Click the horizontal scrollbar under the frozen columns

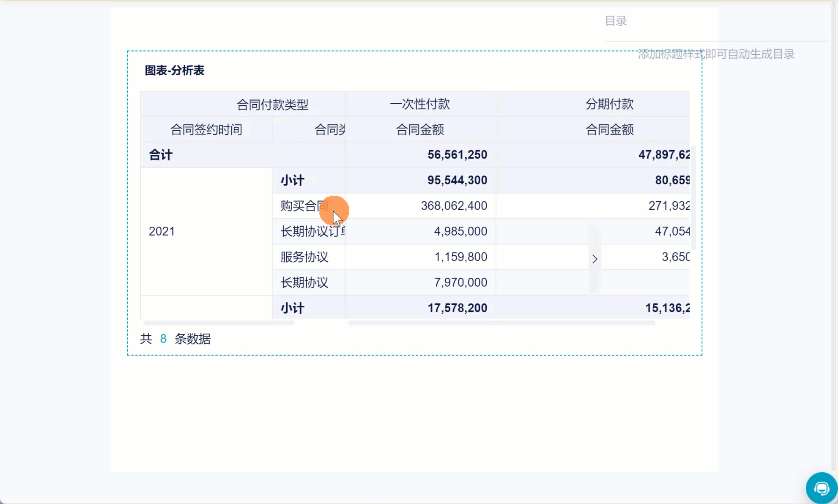tap(218, 323)
